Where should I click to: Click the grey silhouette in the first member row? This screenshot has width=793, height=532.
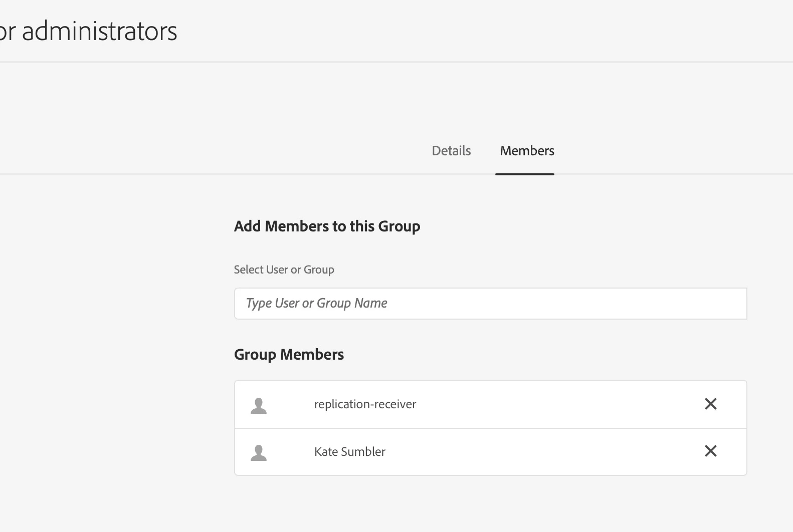point(259,405)
